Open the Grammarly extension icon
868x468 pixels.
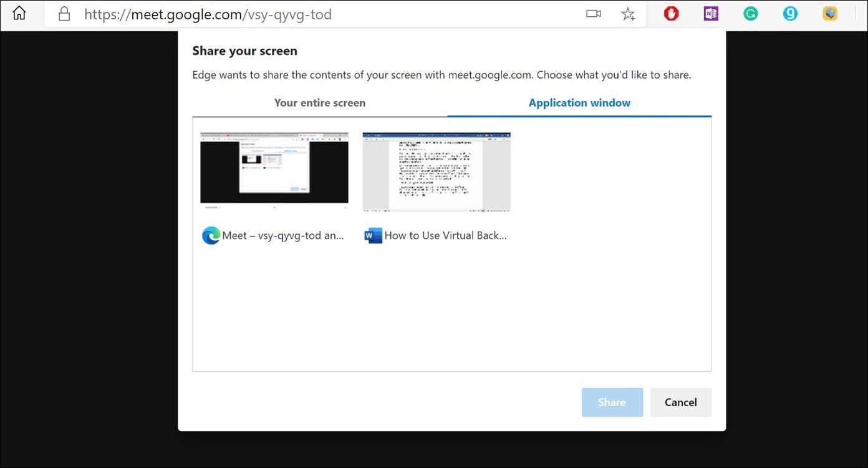(751, 13)
